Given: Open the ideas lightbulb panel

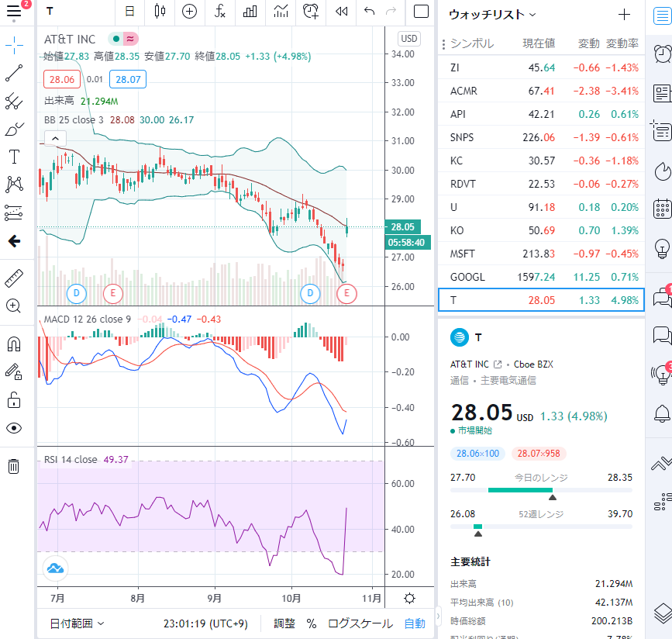Looking at the screenshot, I should tap(662, 249).
